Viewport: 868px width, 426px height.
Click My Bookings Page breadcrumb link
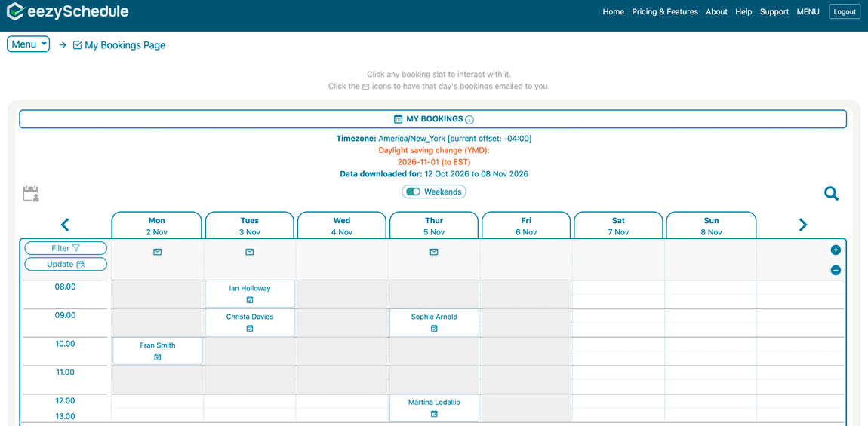pos(125,45)
